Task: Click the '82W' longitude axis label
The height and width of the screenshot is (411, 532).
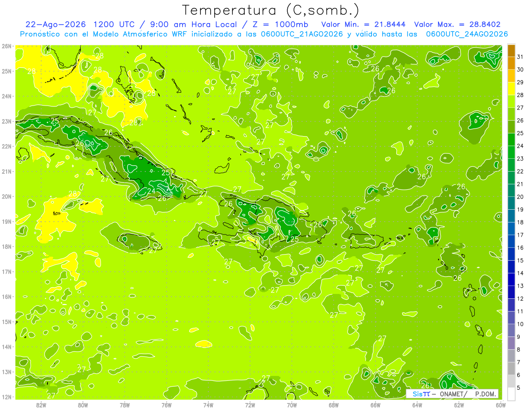Action: 41,405
